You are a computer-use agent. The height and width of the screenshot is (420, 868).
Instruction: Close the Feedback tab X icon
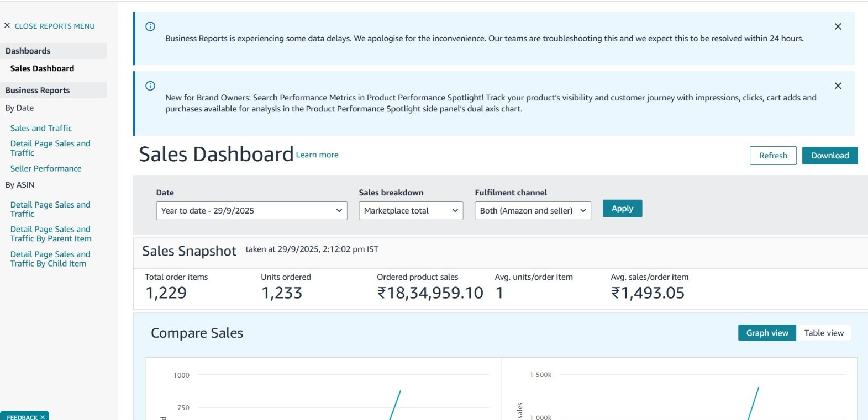43,417
